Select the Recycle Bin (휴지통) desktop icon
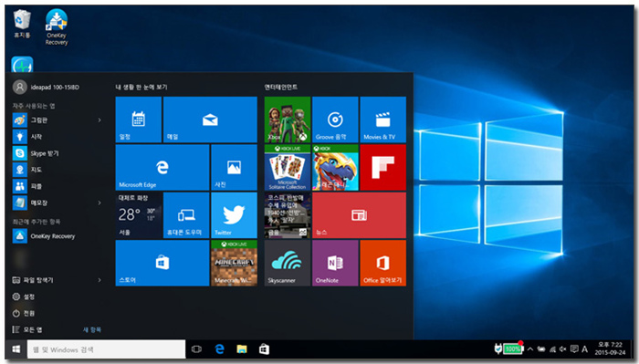The width and height of the screenshot is (639, 364). point(22,24)
